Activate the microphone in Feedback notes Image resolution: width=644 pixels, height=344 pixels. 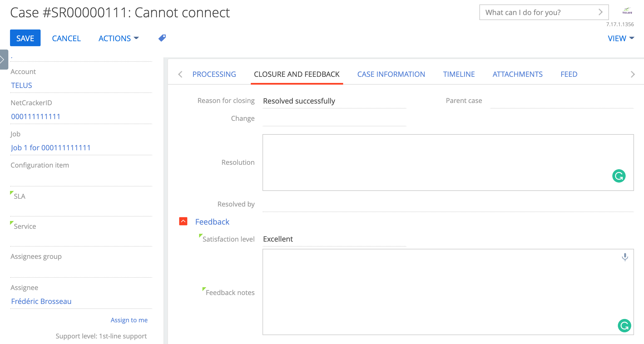click(625, 257)
